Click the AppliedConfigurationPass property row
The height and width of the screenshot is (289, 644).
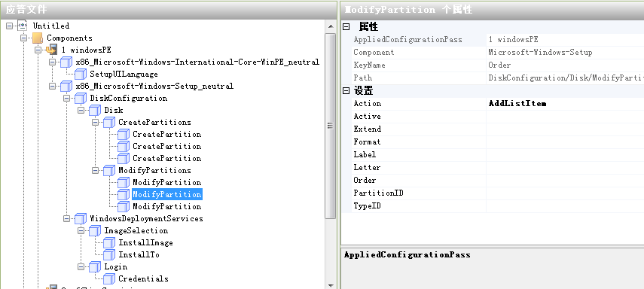coord(497,39)
